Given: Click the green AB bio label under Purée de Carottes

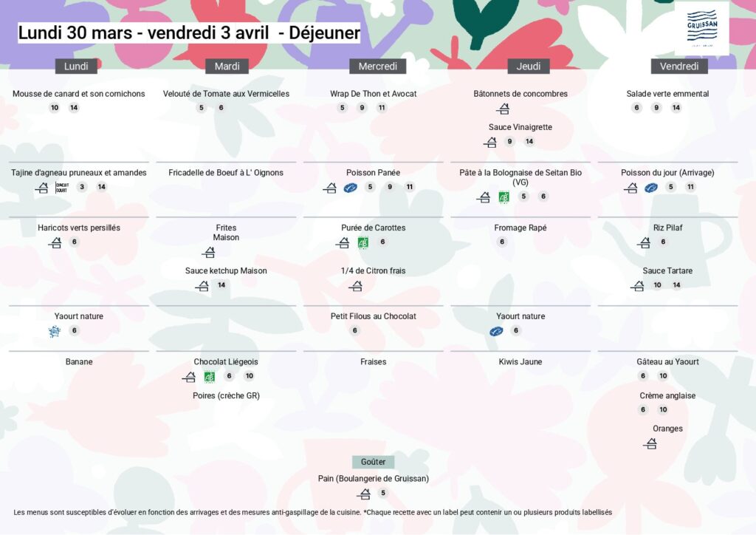Looking at the screenshot, I should (x=363, y=242).
